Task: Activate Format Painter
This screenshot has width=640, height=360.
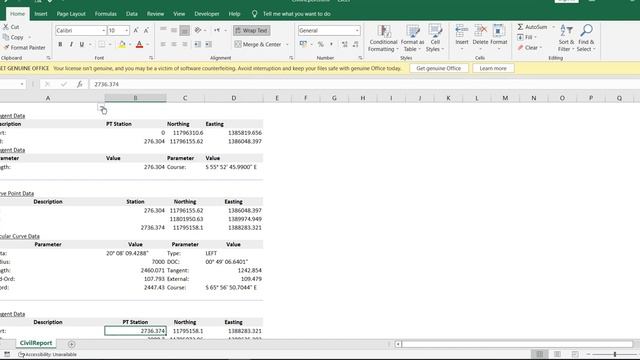Action: (24, 48)
